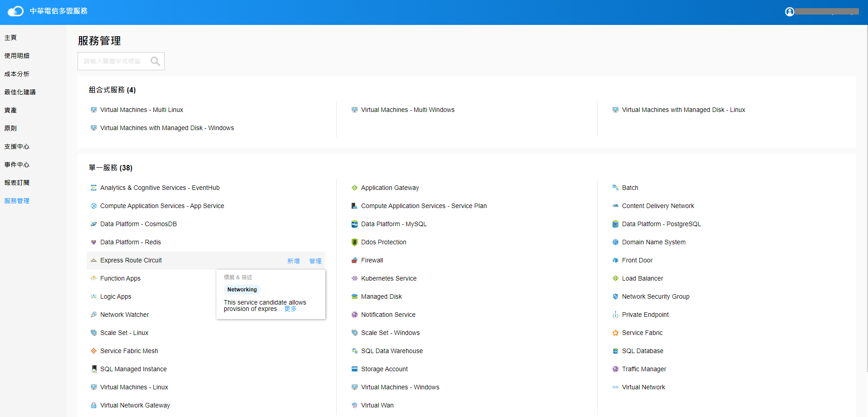Click 中華電信多雲服務 header title

coord(59,11)
